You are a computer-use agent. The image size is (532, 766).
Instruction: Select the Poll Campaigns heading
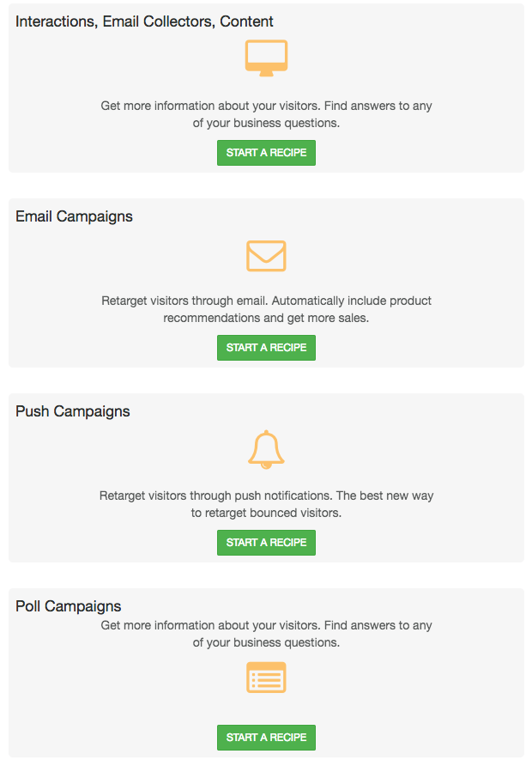[69, 606]
